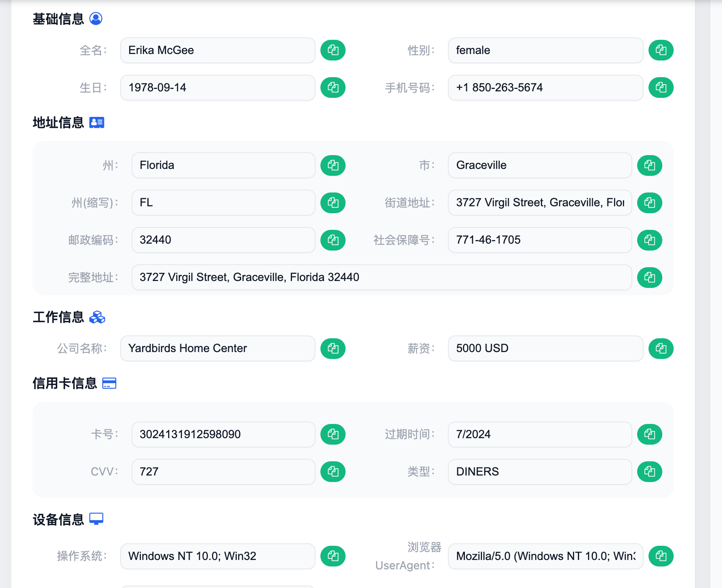Click the 信用卡信息 section heading
This screenshot has width=722, height=588.
click(65, 383)
